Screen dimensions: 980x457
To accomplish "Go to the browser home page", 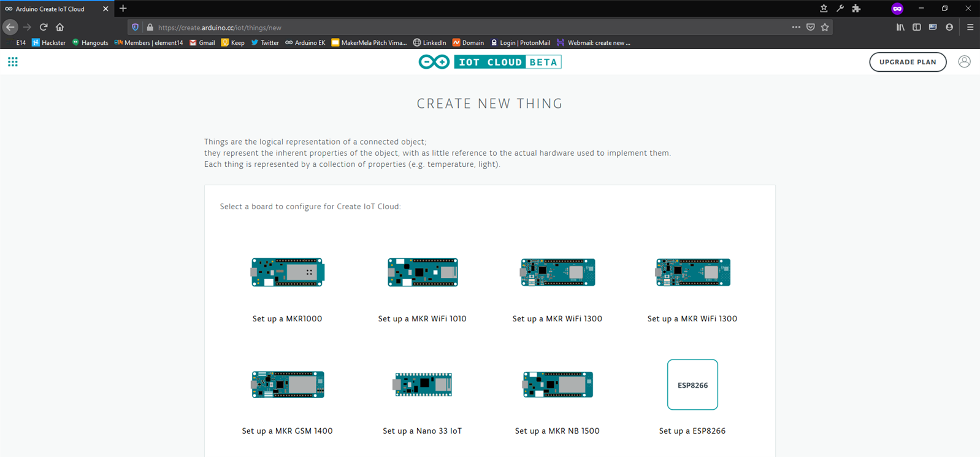I will 59,27.
